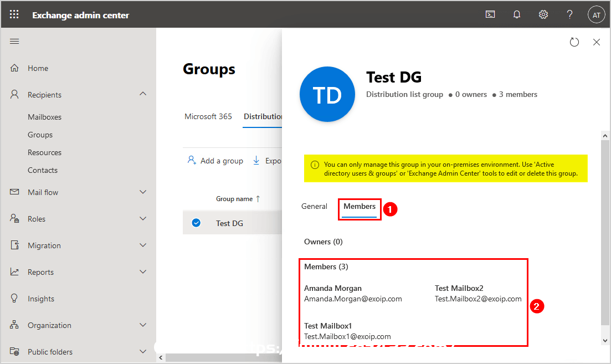Expand the Migration section chevron
The image size is (611, 364).
(x=143, y=245)
